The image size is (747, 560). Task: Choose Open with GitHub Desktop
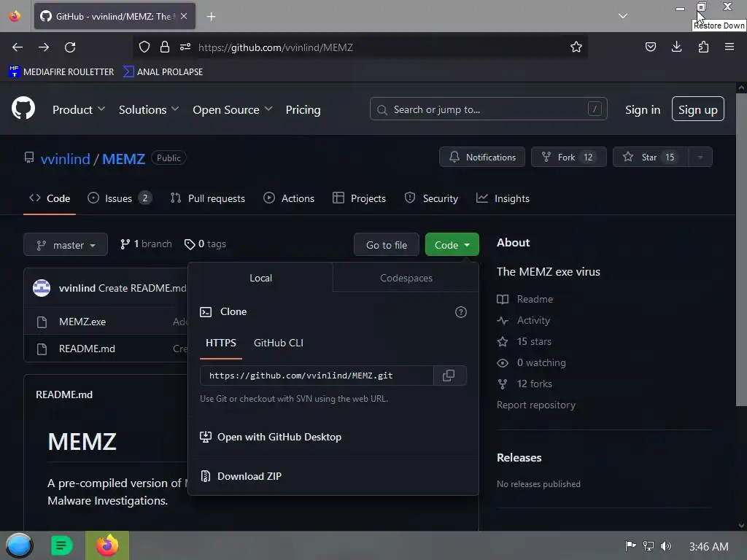point(271,437)
